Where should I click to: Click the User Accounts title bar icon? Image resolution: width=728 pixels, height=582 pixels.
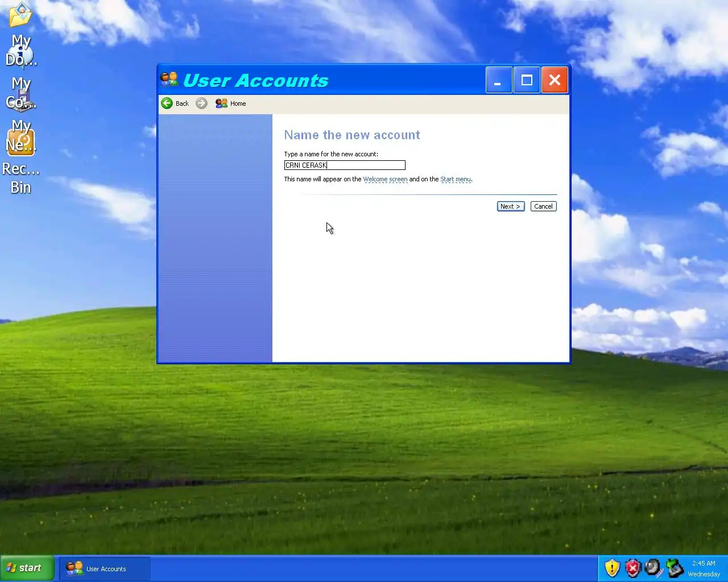(169, 80)
